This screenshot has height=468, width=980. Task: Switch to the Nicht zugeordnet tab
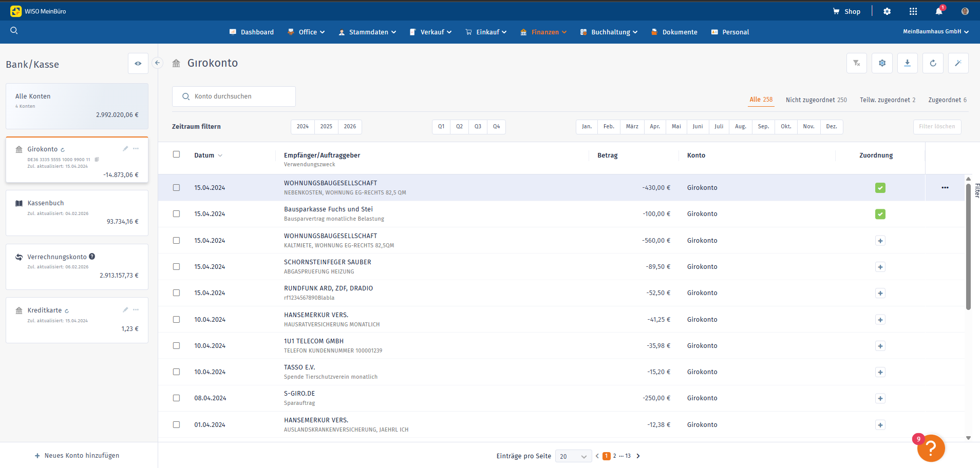click(816, 100)
